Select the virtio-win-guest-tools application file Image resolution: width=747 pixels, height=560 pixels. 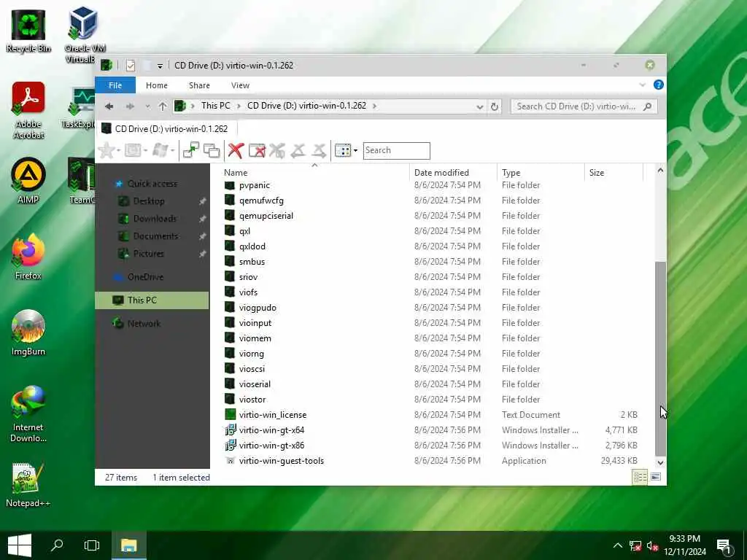(282, 461)
